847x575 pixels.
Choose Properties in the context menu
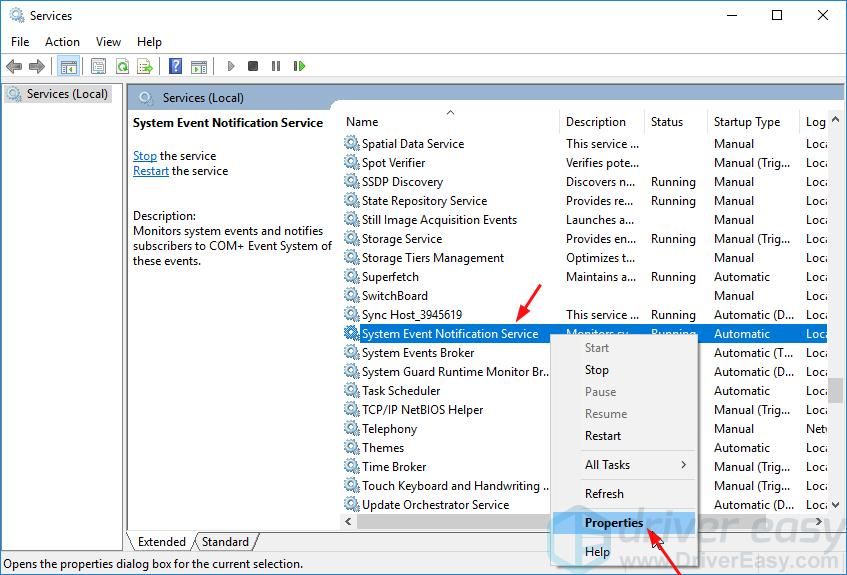pyautogui.click(x=614, y=523)
